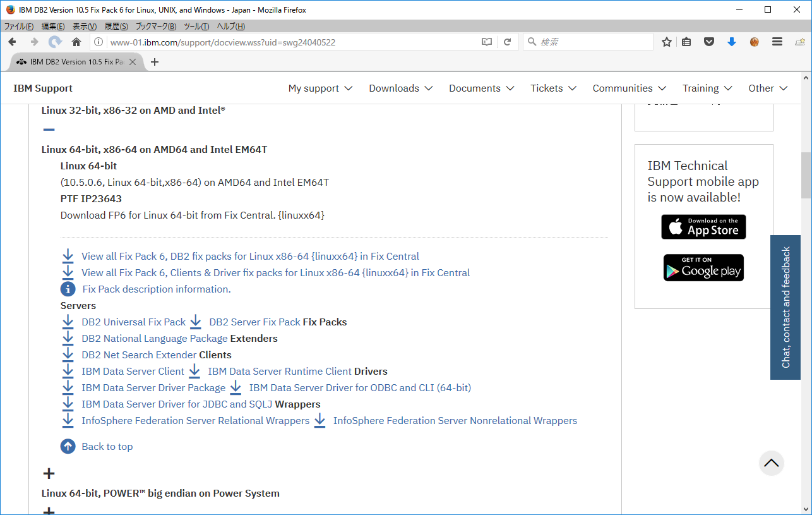This screenshot has height=515, width=812.
Task: Open the Tickets dropdown menu
Action: click(553, 88)
